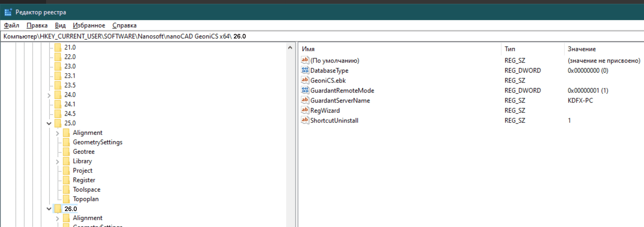Image resolution: width=644 pixels, height=227 pixels.
Task: Collapse the 25.0 registry key
Action: (x=49, y=123)
